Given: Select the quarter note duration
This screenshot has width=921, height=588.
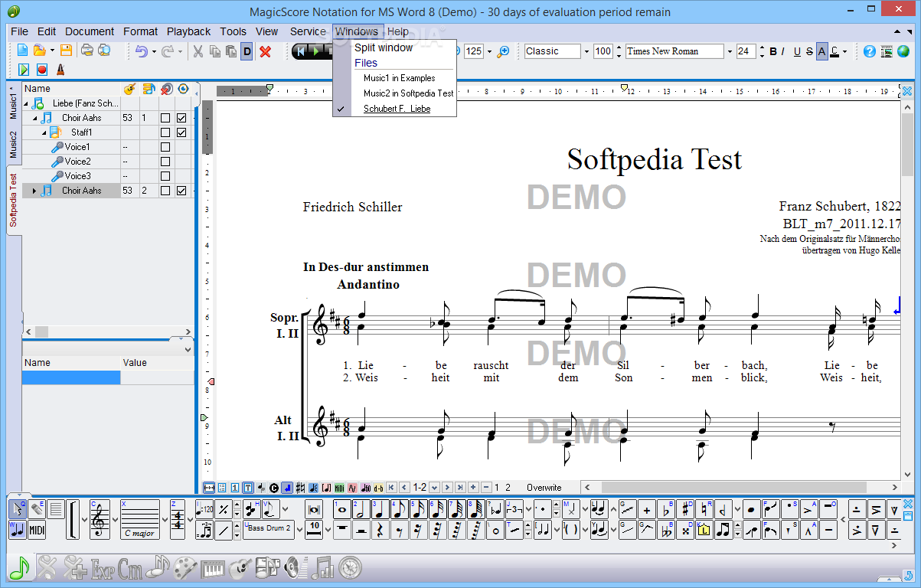Looking at the screenshot, I should pyautogui.click(x=380, y=509).
